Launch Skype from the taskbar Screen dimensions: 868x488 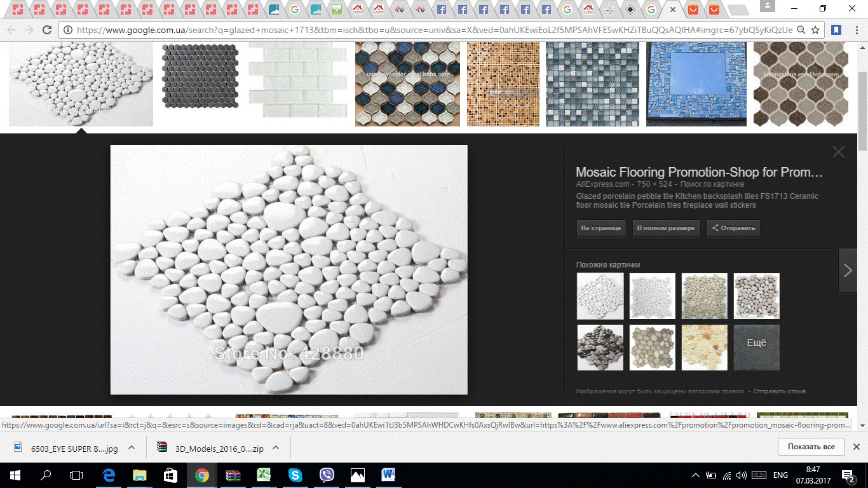(x=295, y=475)
